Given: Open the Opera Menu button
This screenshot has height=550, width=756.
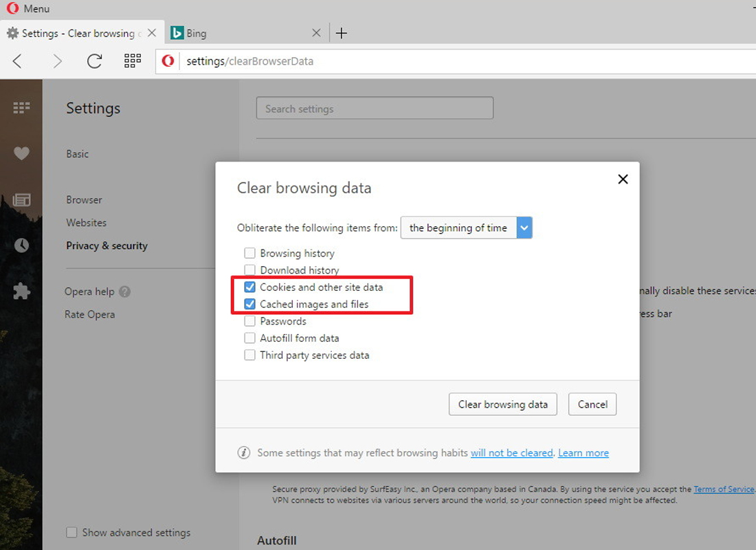Looking at the screenshot, I should [28, 8].
